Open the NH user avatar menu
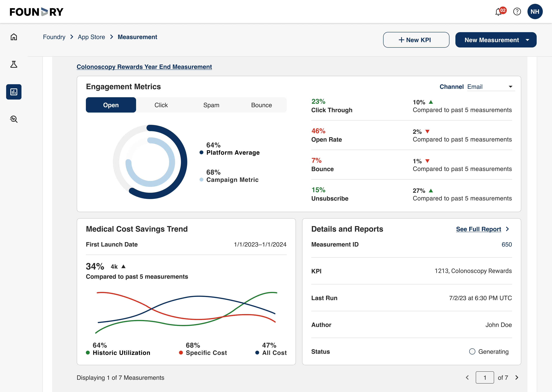 535,12
